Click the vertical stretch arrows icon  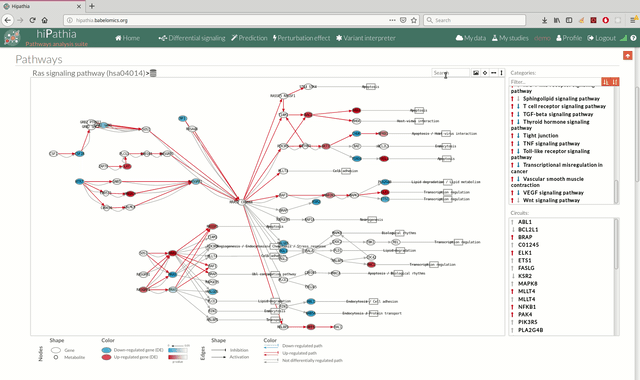pos(502,73)
